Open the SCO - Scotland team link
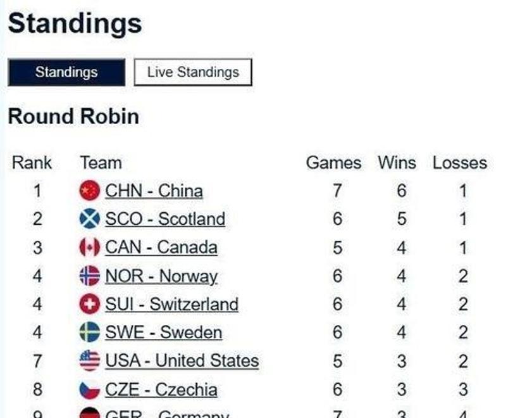 click(164, 219)
